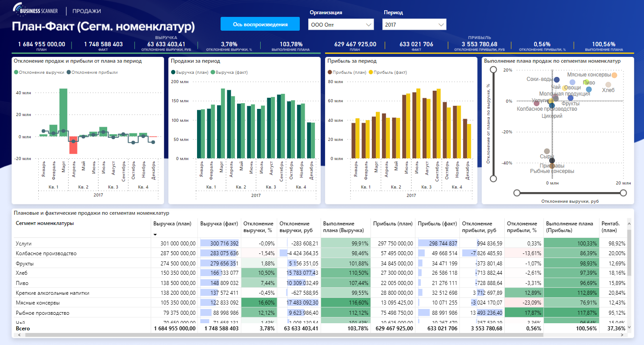Select the Колбасное производство table row
The height and width of the screenshot is (345, 644).
[320, 253]
